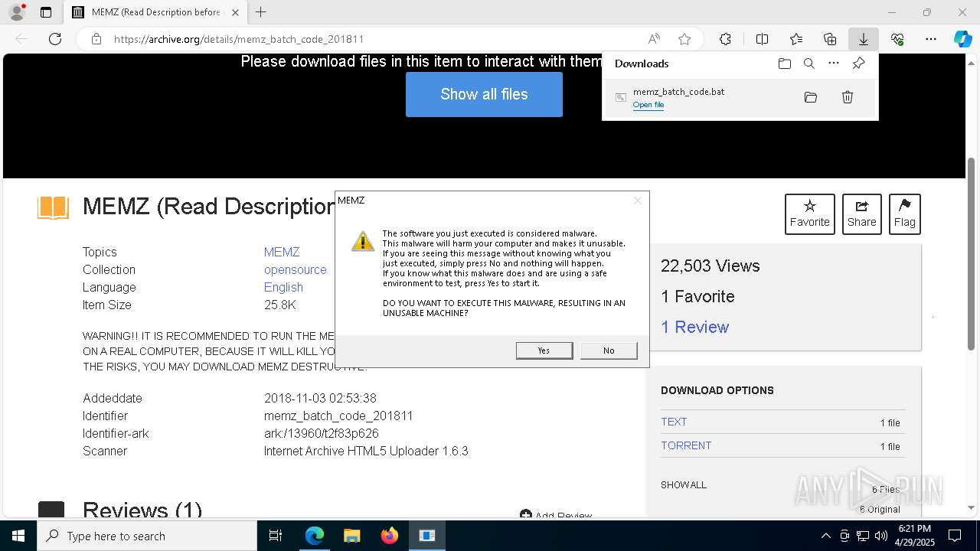The image size is (980, 551).
Task: Select the TORRENT download option
Action: (x=686, y=445)
